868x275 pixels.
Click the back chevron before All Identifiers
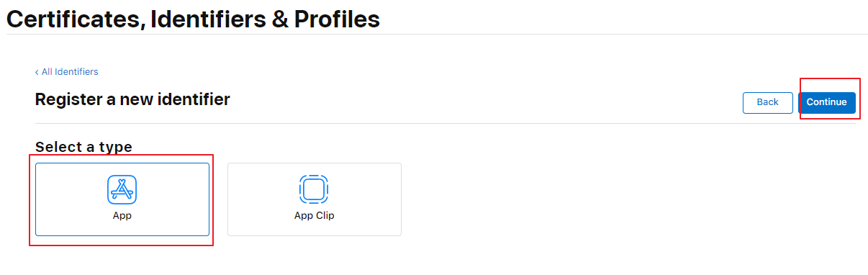37,72
